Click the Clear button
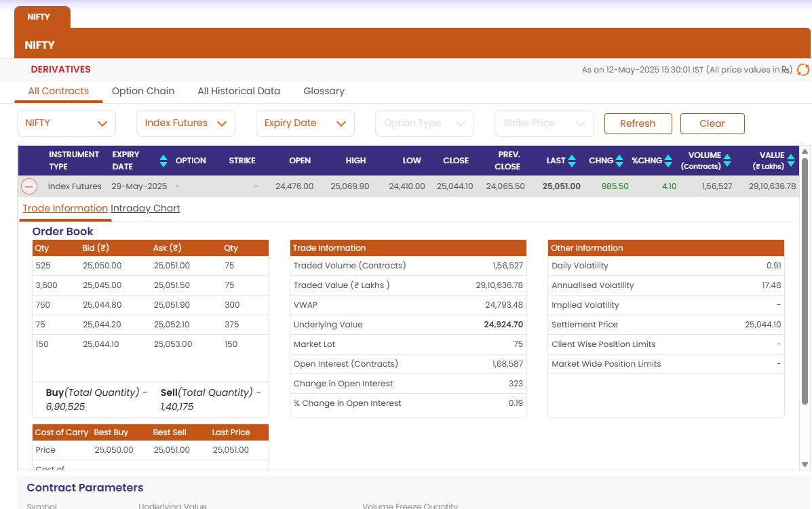This screenshot has height=509, width=812. coord(712,123)
